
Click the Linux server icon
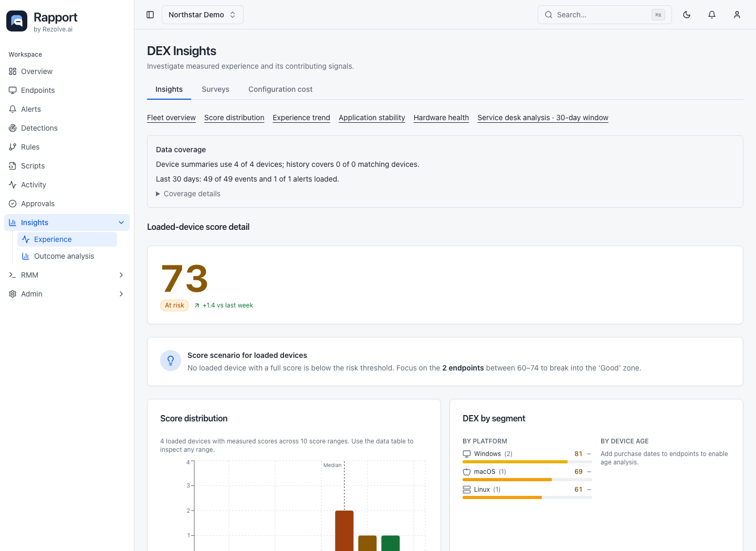[467, 490]
